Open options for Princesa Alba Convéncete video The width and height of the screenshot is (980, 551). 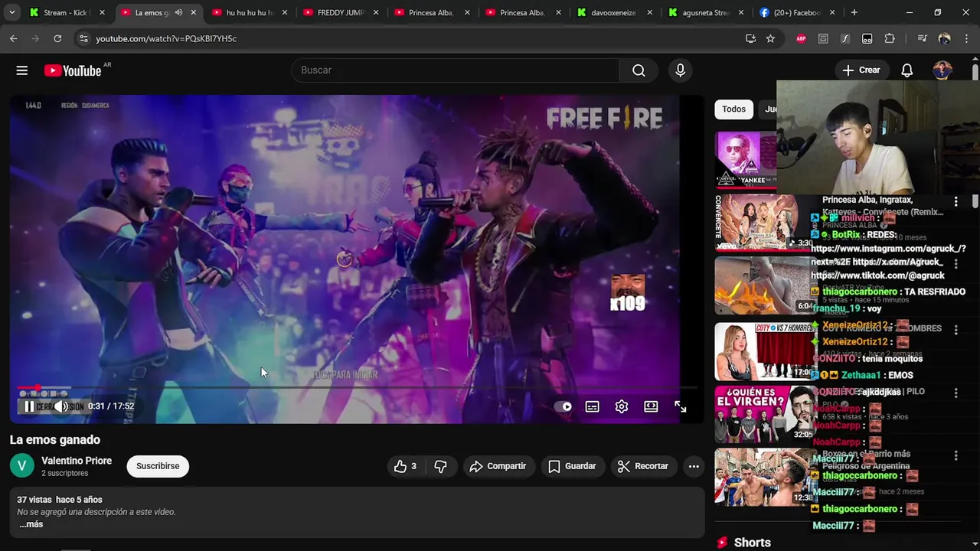[955, 201]
